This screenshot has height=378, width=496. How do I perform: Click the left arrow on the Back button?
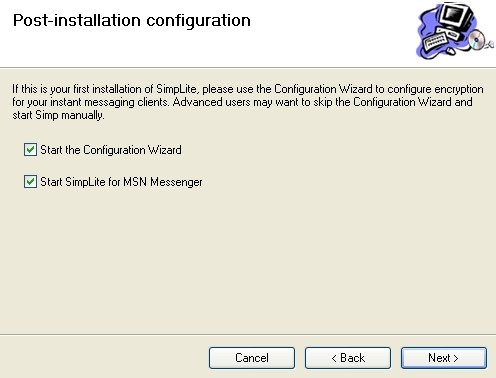(334, 358)
